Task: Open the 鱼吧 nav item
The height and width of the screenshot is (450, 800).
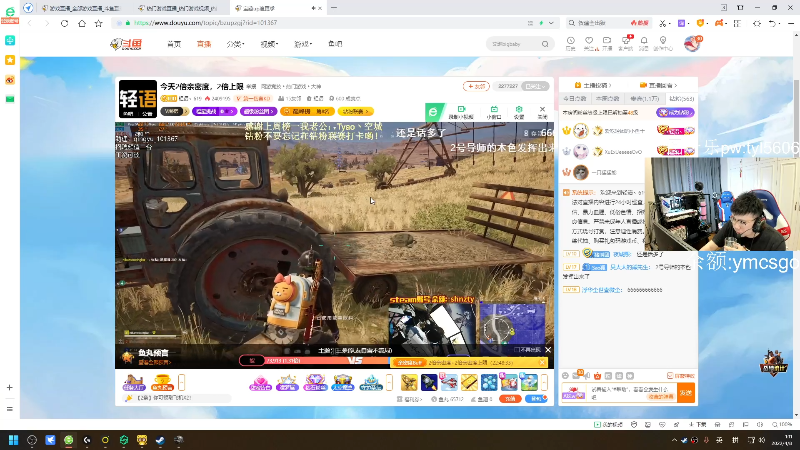Action: pyautogui.click(x=335, y=44)
